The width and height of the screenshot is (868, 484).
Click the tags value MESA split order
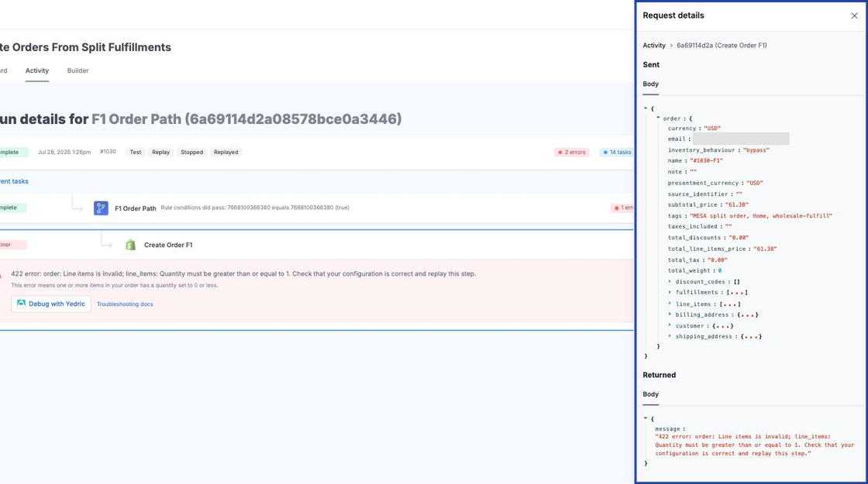[x=760, y=216]
